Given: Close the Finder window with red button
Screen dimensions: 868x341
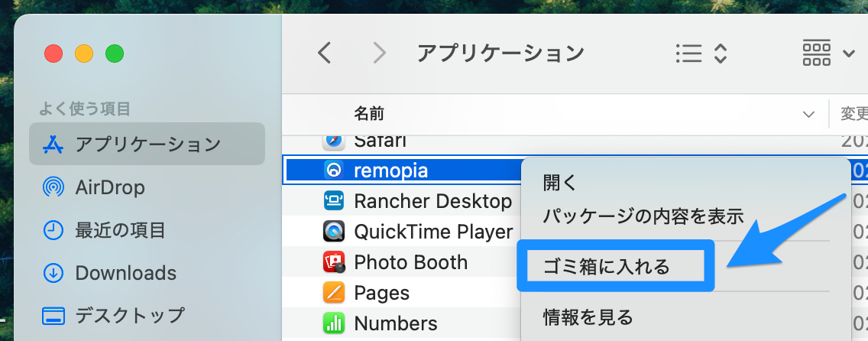Looking at the screenshot, I should click(53, 54).
